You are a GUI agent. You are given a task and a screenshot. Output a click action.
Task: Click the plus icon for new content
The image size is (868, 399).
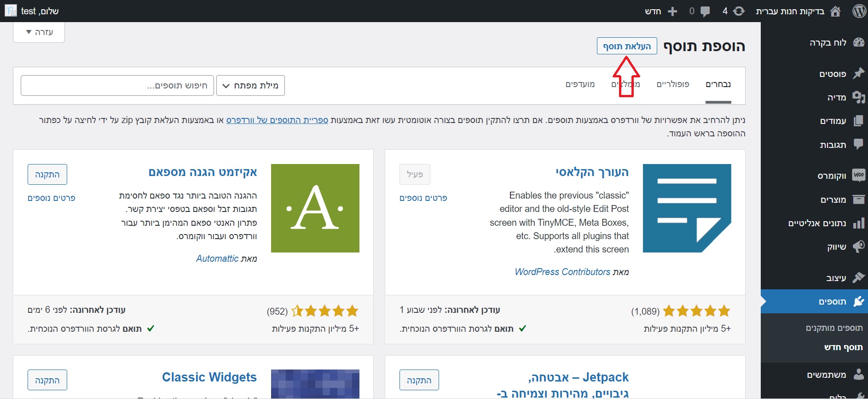672,11
